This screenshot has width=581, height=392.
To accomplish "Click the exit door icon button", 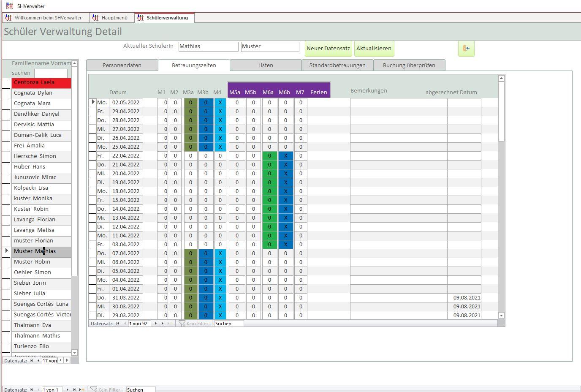I will (466, 49).
